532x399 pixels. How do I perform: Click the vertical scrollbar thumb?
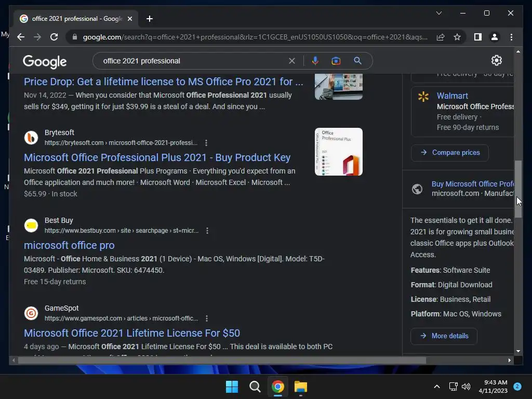click(518, 189)
